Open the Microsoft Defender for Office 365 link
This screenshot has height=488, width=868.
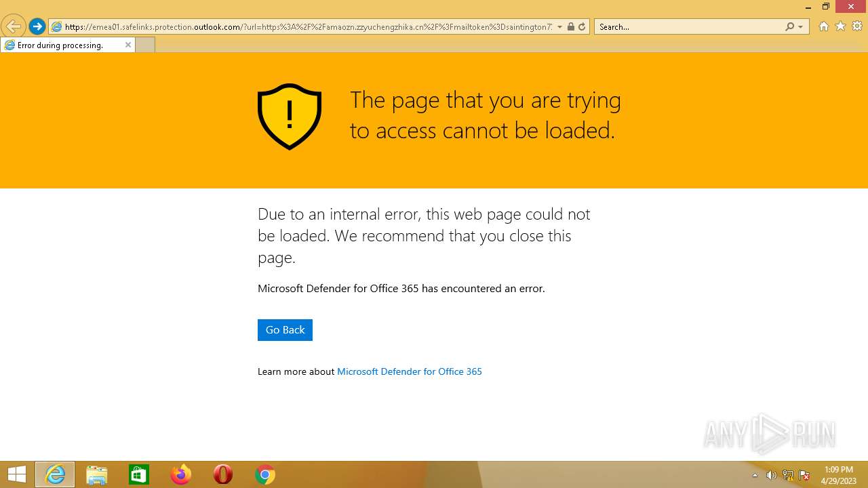(x=410, y=371)
